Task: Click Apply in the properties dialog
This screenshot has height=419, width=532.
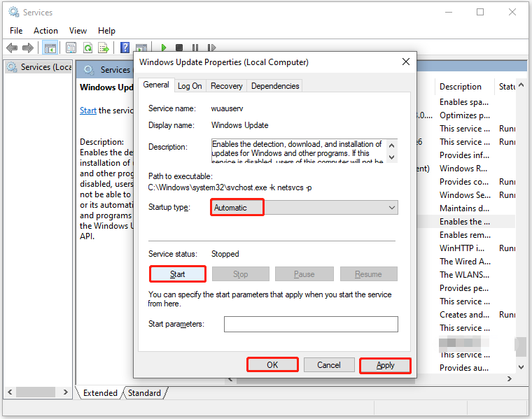Action: pyautogui.click(x=386, y=365)
